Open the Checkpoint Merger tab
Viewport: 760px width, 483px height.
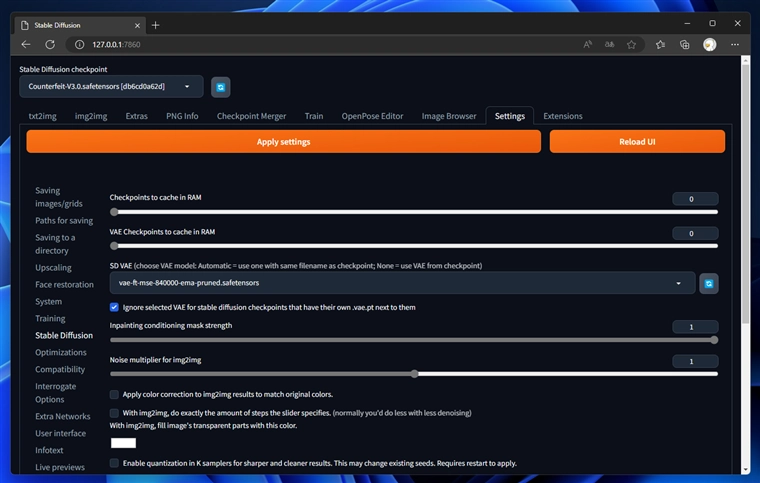pos(252,116)
